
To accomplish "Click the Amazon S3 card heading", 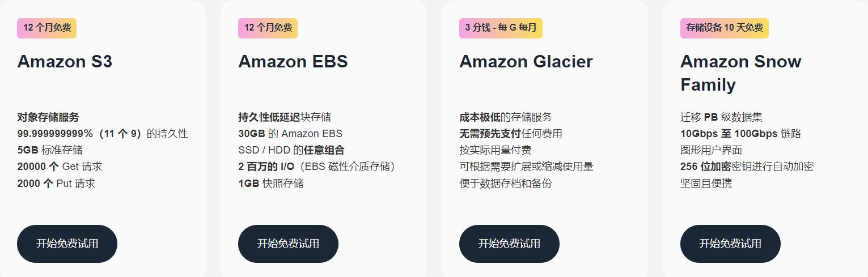I will tap(65, 61).
